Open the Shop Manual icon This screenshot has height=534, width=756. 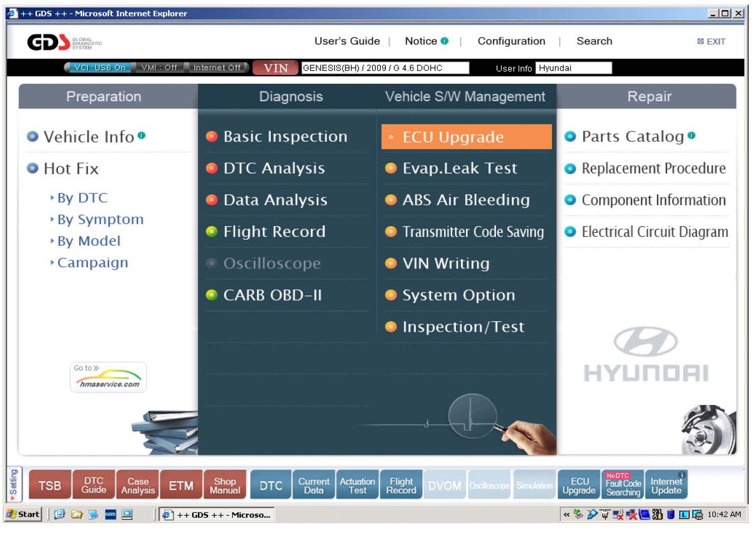tap(225, 485)
